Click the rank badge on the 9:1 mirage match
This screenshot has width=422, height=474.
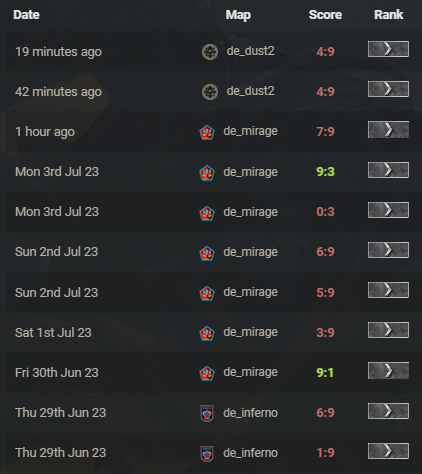click(388, 370)
